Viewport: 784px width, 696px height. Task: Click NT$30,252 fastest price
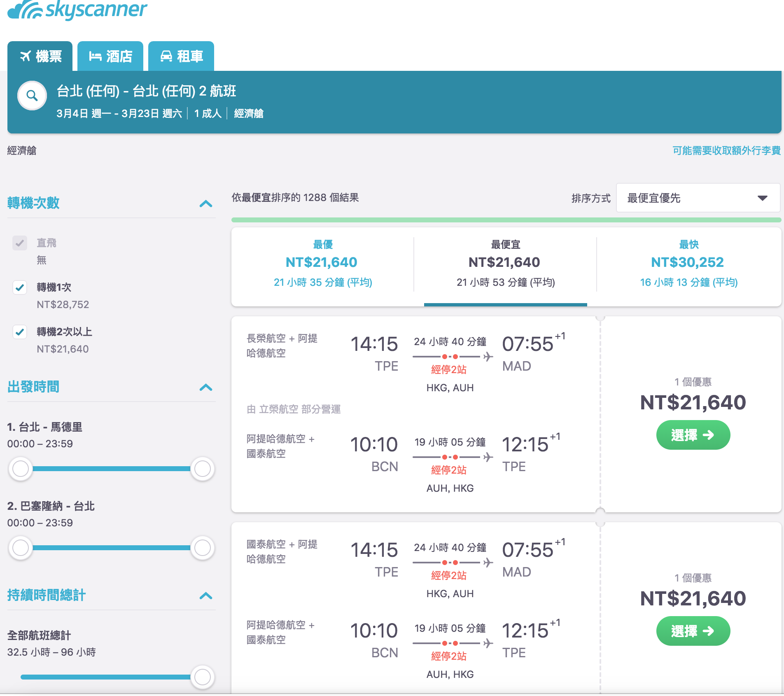pyautogui.click(x=687, y=262)
